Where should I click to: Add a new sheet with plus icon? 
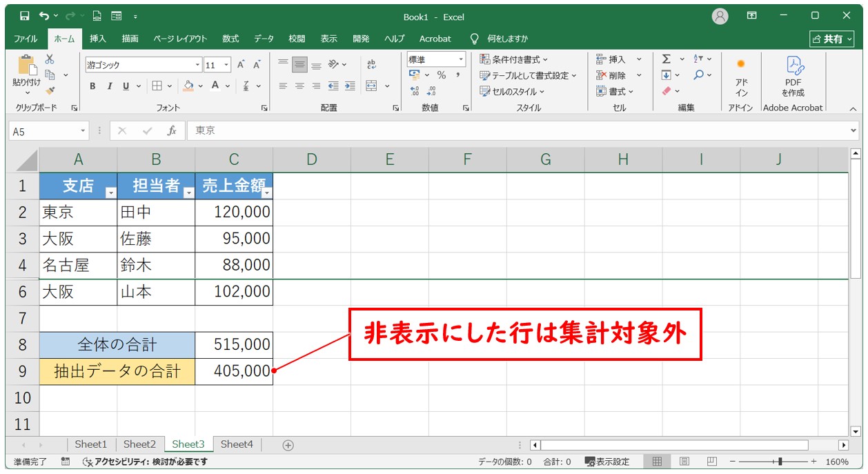pyautogui.click(x=288, y=445)
